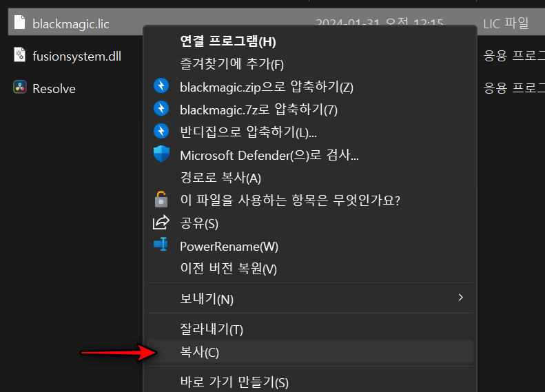Select the fusionsystem.dll file name

coord(76,56)
